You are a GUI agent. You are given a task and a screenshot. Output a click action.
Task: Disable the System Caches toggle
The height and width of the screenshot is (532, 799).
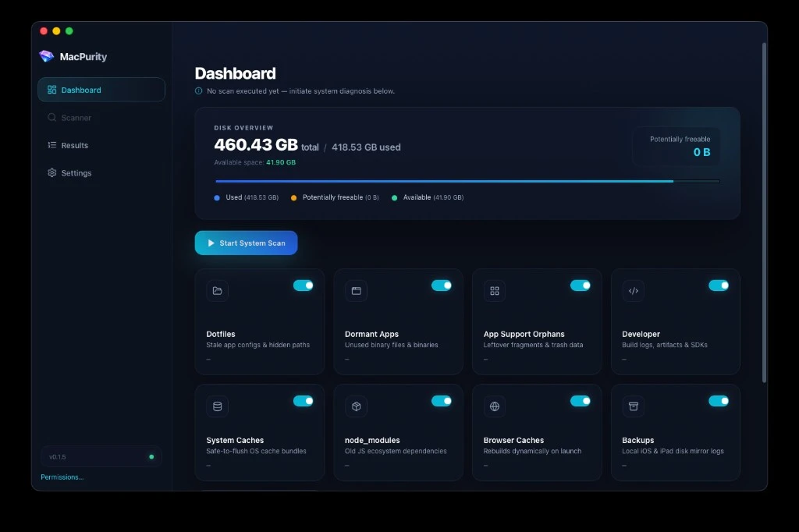(304, 401)
